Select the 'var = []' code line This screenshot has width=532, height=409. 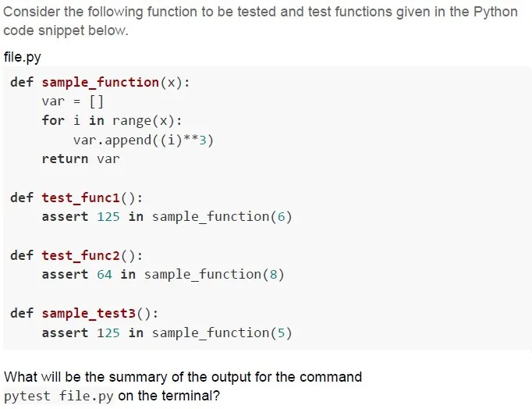click(73, 101)
